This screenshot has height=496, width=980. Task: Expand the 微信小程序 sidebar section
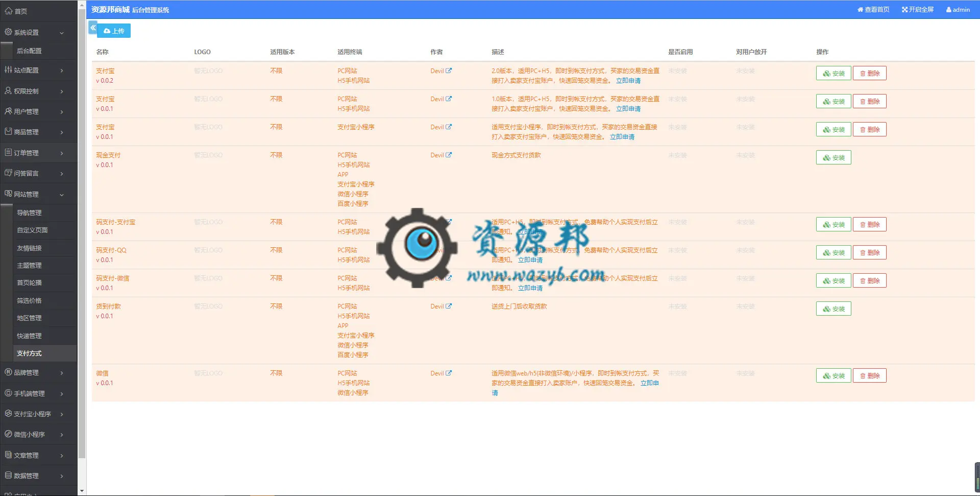pyautogui.click(x=38, y=434)
